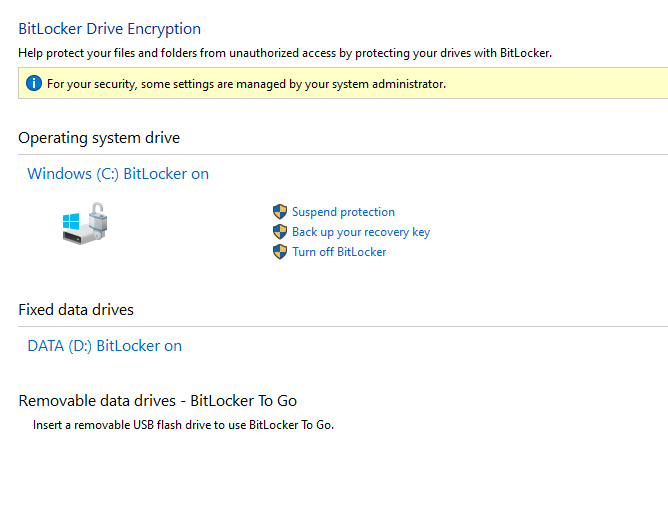Click the Windows logo on the drive icon
668x505 pixels.
[71, 222]
